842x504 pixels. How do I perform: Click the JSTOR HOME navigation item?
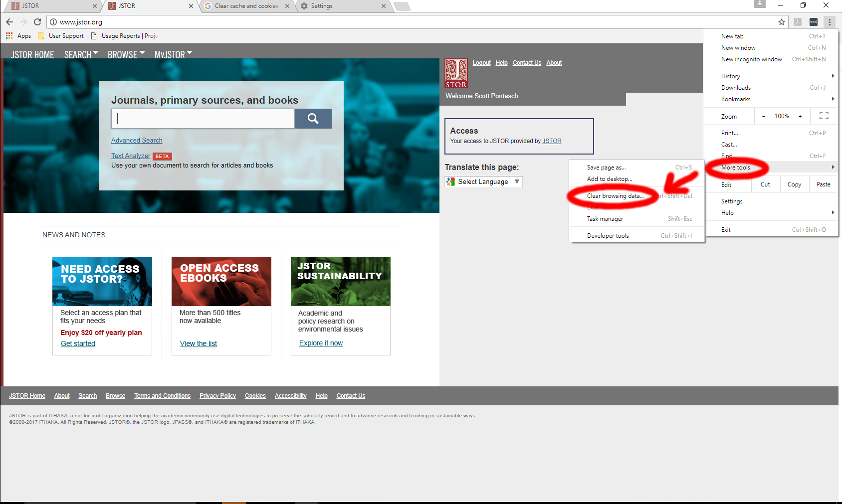coord(32,54)
